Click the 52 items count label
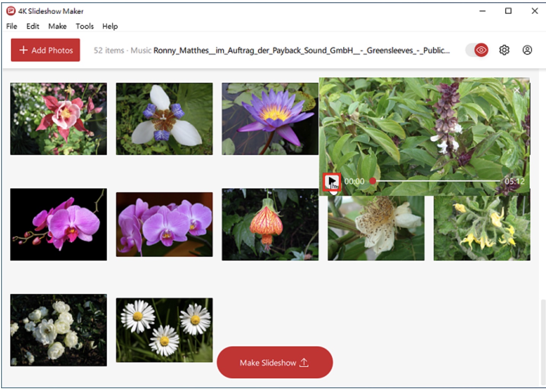546x392 pixels. [109, 51]
